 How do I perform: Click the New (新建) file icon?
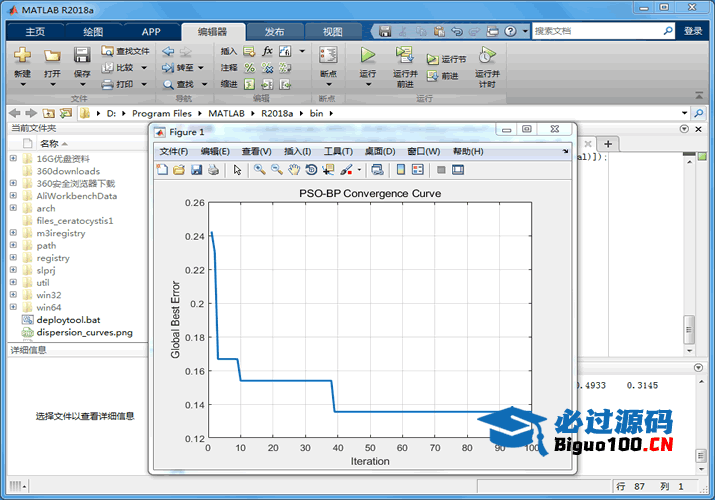click(22, 56)
